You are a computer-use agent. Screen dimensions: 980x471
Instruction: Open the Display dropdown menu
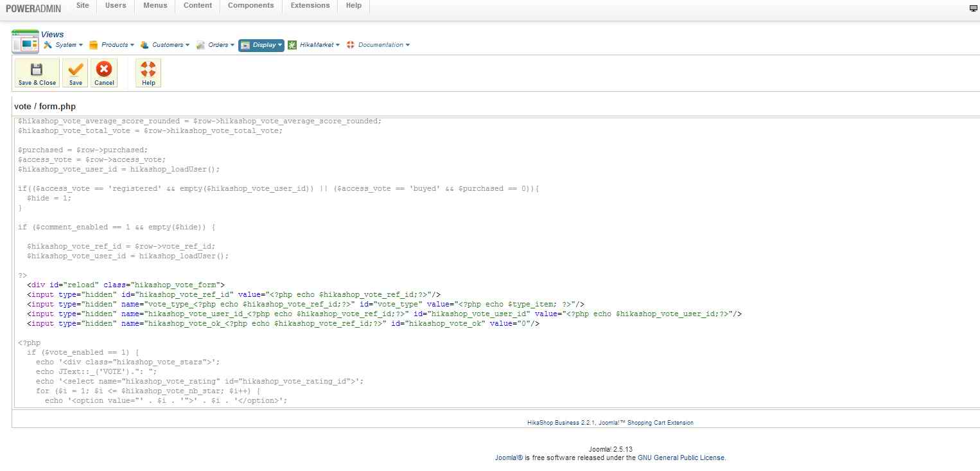(261, 45)
